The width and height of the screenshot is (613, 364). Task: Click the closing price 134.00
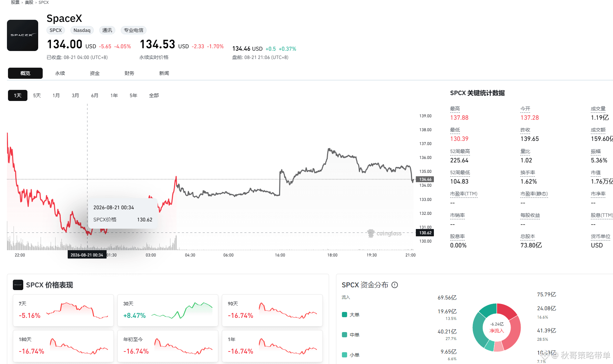pos(65,44)
